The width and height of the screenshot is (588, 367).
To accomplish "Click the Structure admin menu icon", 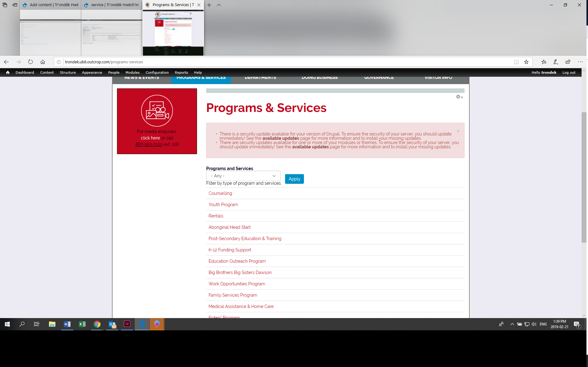I will pos(67,73).
